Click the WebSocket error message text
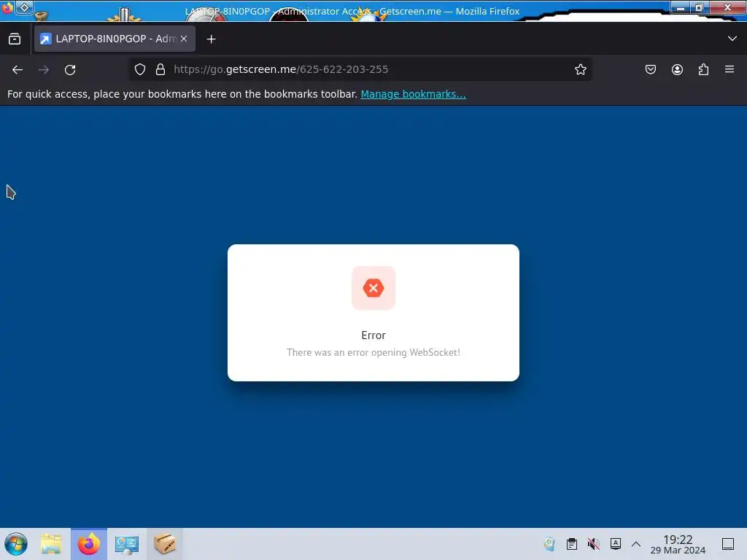 [373, 352]
